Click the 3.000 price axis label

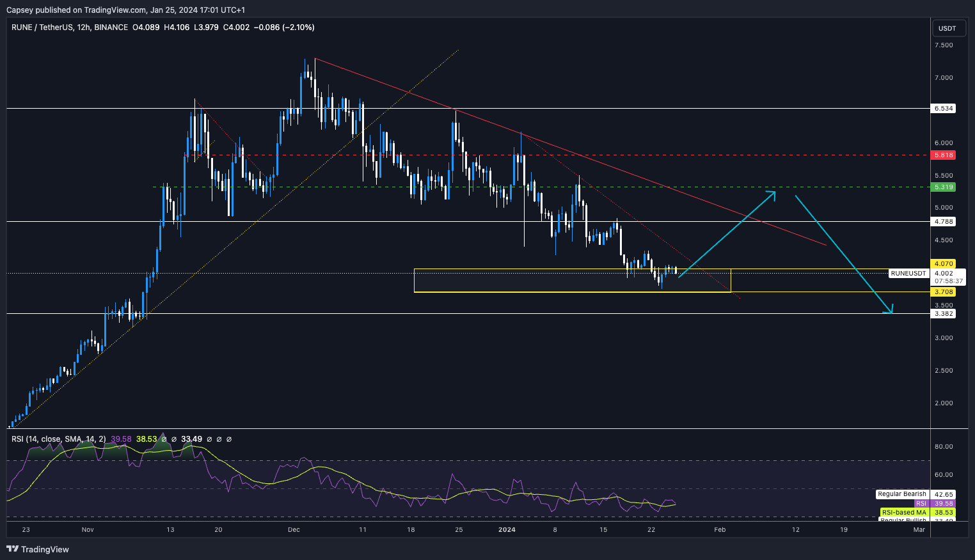944,338
